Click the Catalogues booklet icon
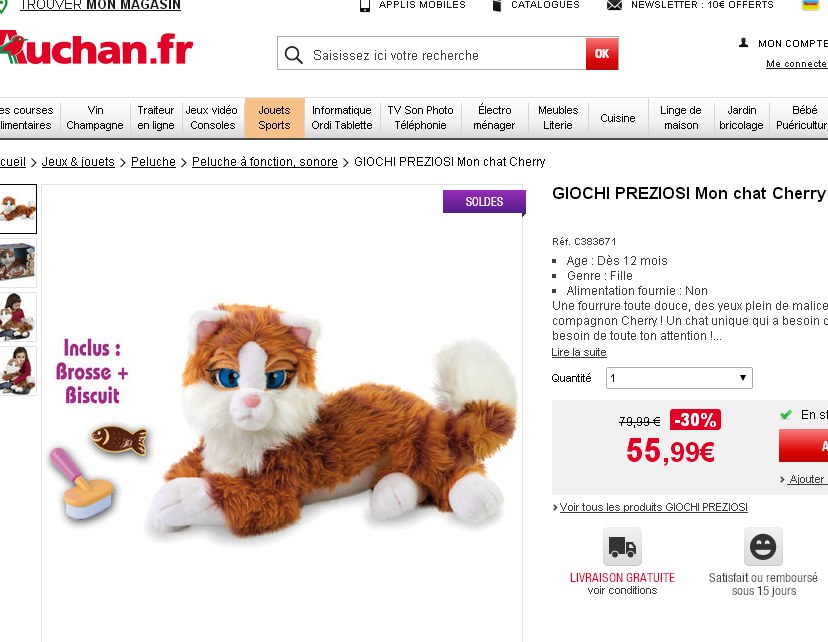The height and width of the screenshot is (642, 828). coord(496,5)
